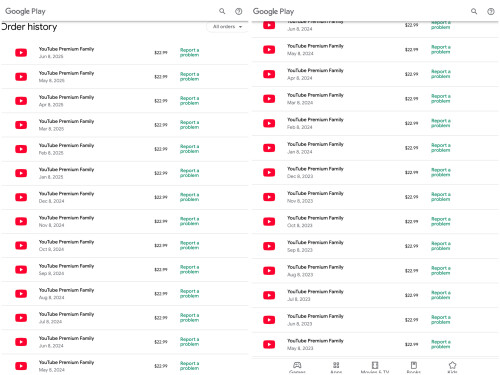Click YouTube icon for Nov 8, 2023 order

269,197
